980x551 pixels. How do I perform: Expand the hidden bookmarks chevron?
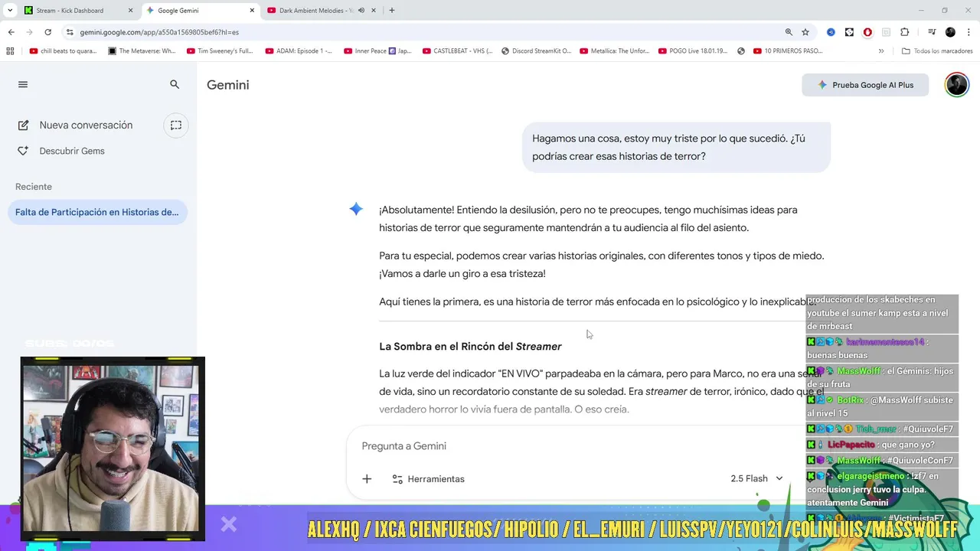(x=881, y=51)
